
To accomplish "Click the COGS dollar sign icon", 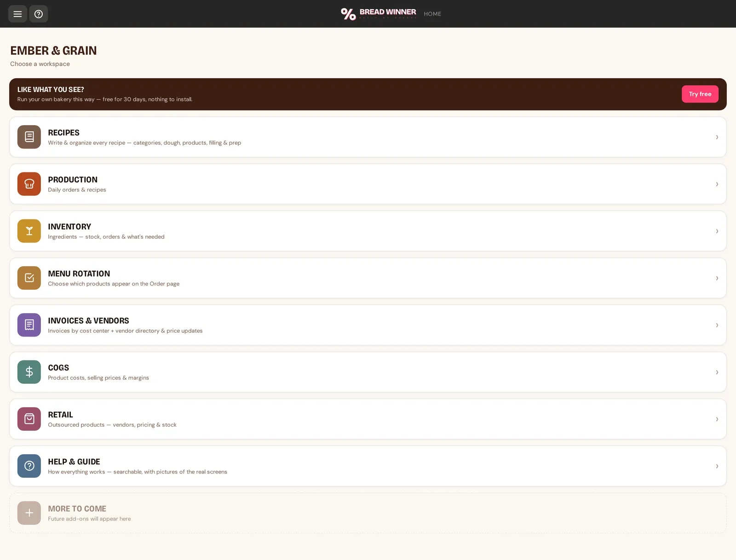I will pos(29,372).
